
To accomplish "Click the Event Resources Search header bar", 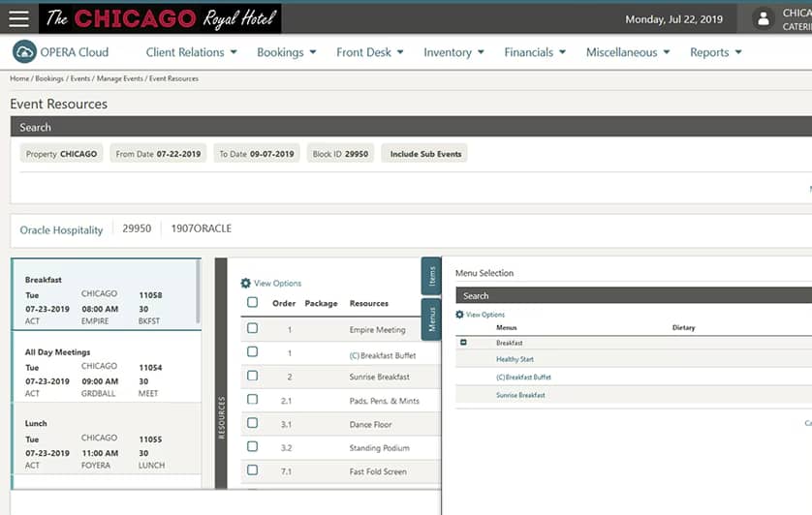I will pyautogui.click(x=411, y=127).
